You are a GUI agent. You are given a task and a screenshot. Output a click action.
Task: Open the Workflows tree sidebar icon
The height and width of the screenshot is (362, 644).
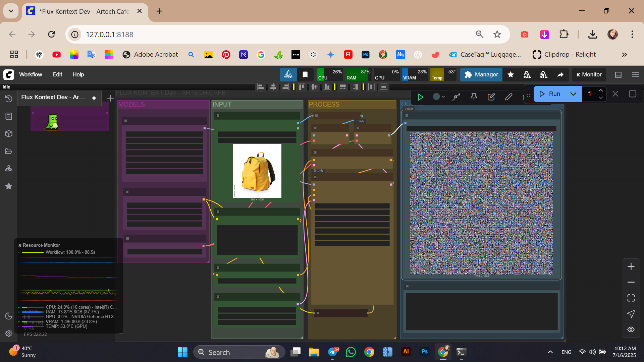[9, 169]
